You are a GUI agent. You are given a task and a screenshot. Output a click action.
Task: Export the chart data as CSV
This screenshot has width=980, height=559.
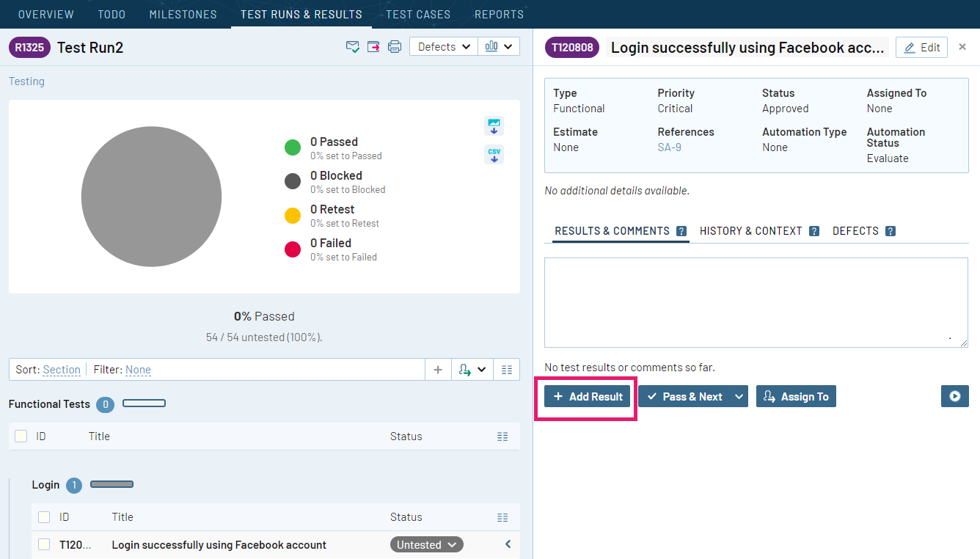pos(494,154)
